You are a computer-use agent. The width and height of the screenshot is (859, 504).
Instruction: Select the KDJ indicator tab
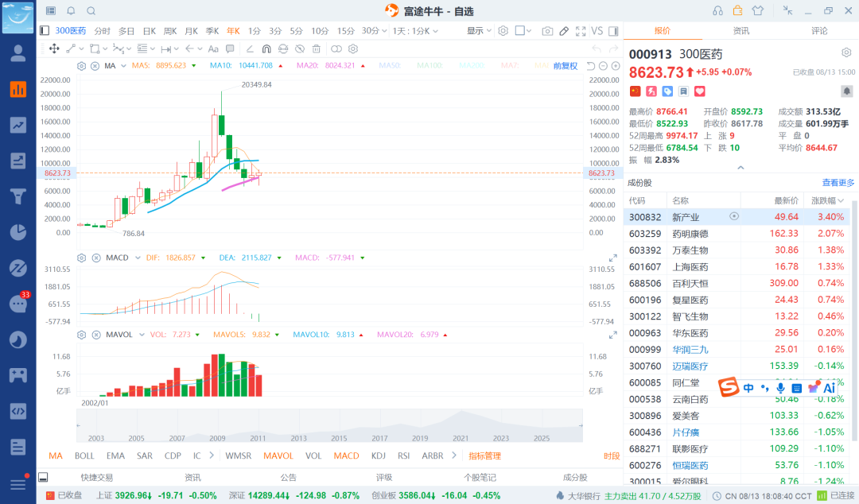click(x=378, y=456)
